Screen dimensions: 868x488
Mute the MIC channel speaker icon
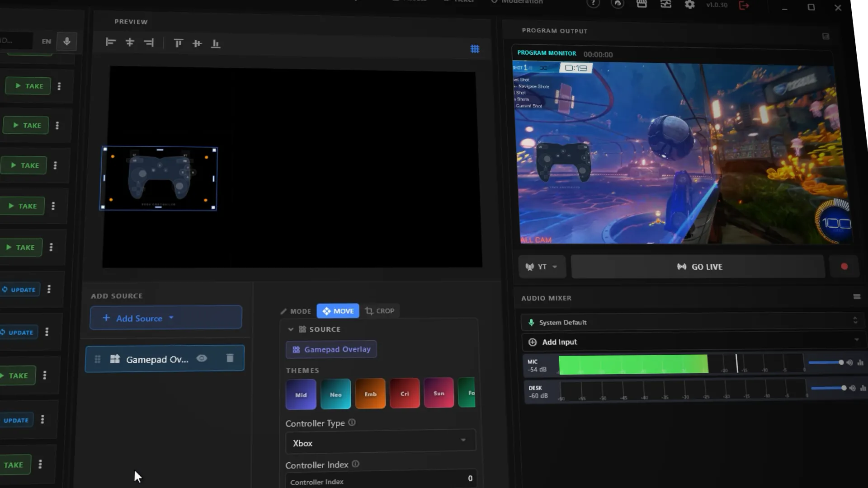(x=850, y=363)
